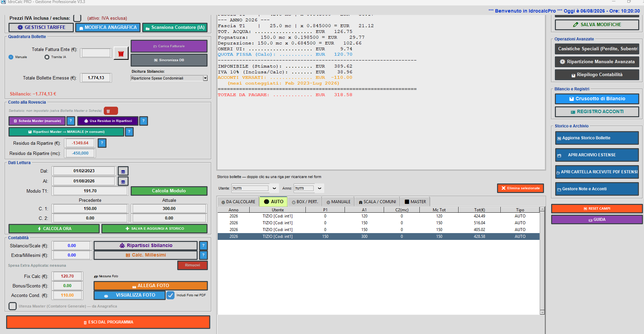Switch to SCALA / COMUNI tab
The height and width of the screenshot is (334, 644).
pos(377,202)
